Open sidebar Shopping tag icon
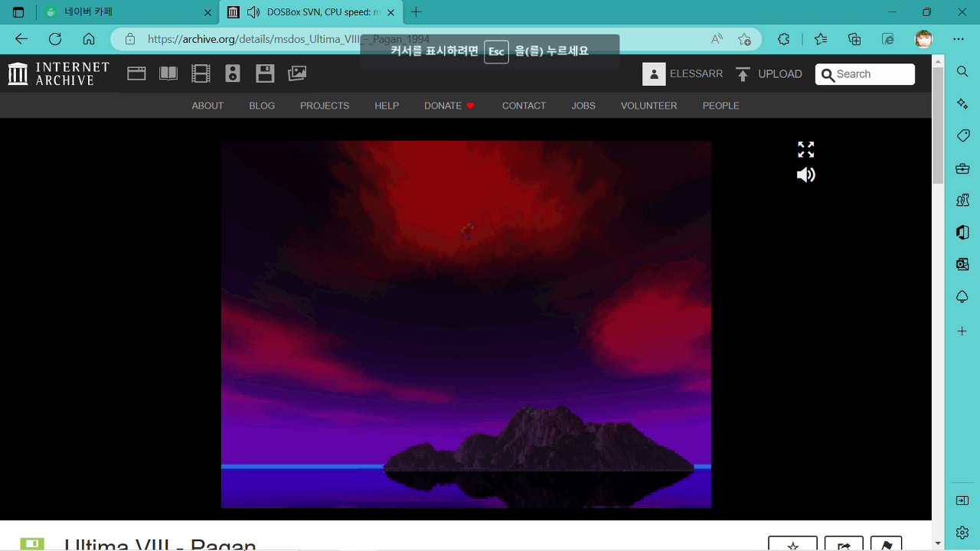 (962, 135)
